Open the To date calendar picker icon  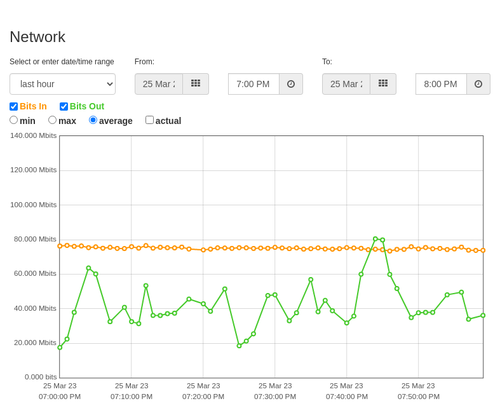(x=383, y=84)
